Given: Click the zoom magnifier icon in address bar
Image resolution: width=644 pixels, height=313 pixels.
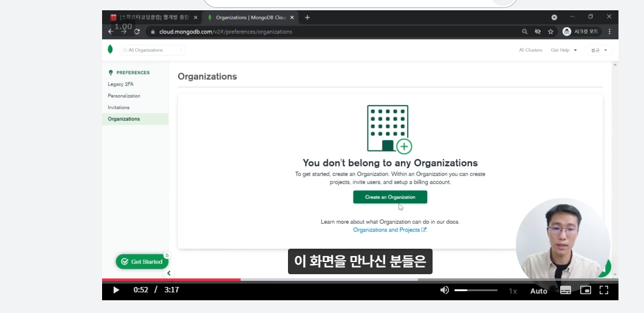Looking at the screenshot, I should click(x=524, y=32).
